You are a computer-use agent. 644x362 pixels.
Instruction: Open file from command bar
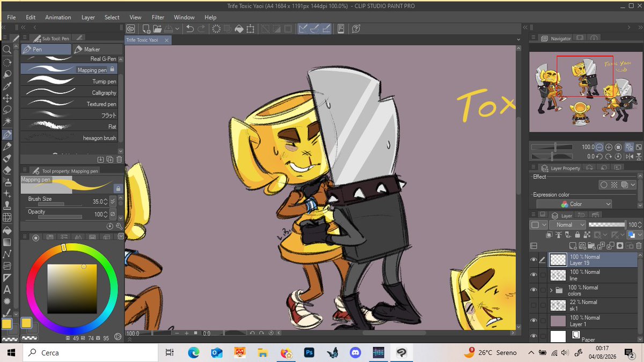pyautogui.click(x=157, y=28)
